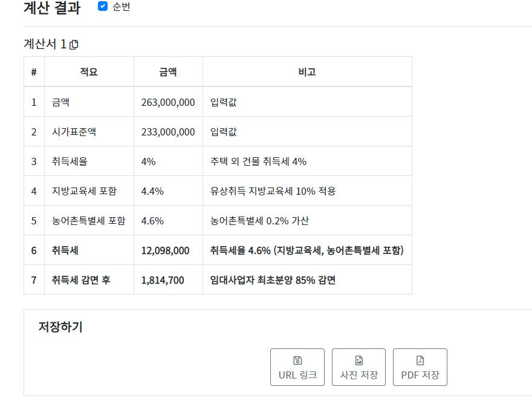
Task: Click the 금액 column header
Action: 168,71
